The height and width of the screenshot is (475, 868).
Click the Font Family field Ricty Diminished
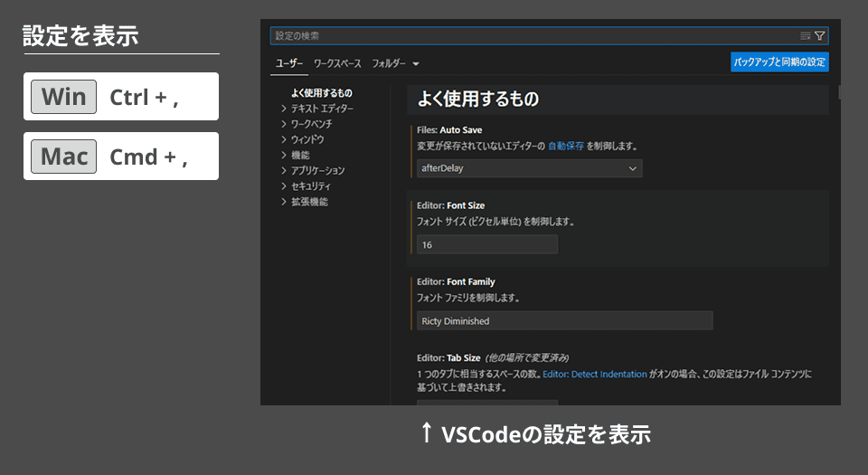pos(564,321)
